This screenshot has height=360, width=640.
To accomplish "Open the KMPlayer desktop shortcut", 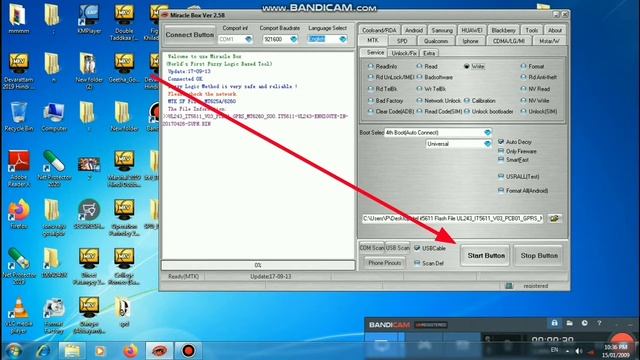I will pos(89,20).
